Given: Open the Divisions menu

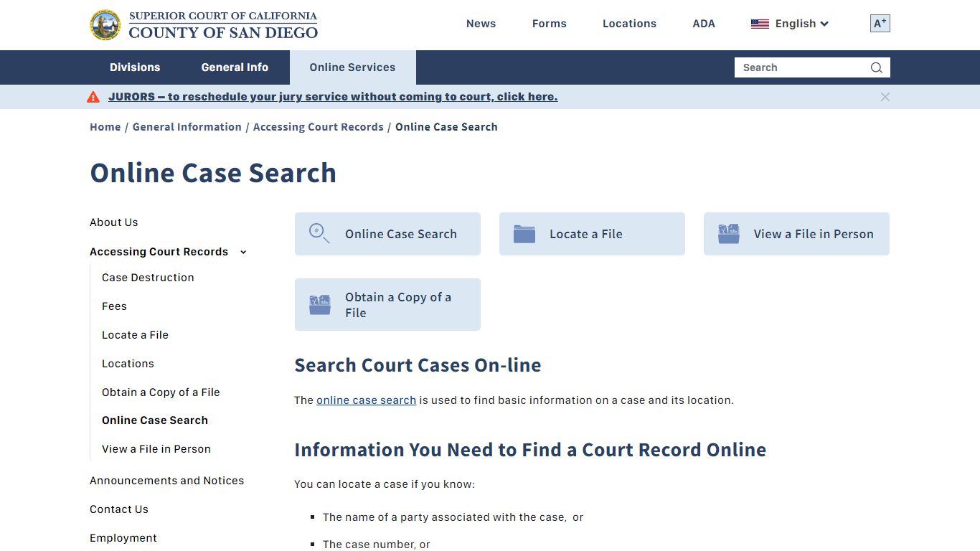Looking at the screenshot, I should pyautogui.click(x=135, y=67).
